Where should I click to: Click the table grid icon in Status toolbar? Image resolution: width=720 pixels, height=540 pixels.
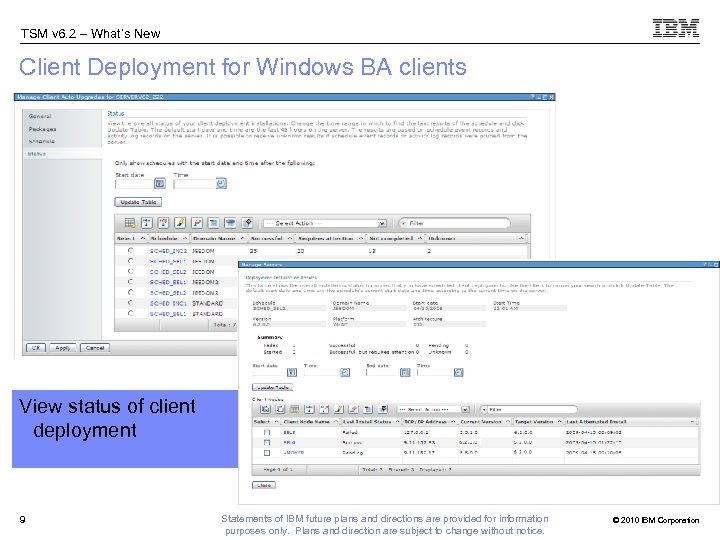pos(130,223)
